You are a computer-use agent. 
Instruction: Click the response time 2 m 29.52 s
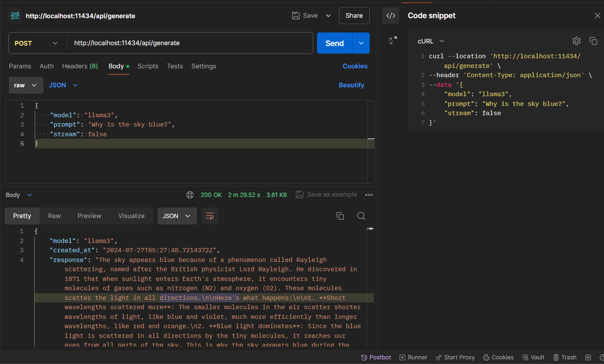coord(244,195)
